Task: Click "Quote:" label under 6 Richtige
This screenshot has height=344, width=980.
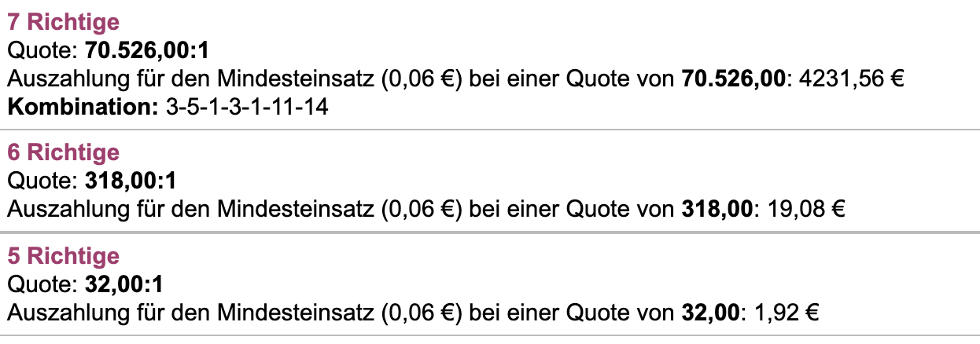Action: (42, 181)
